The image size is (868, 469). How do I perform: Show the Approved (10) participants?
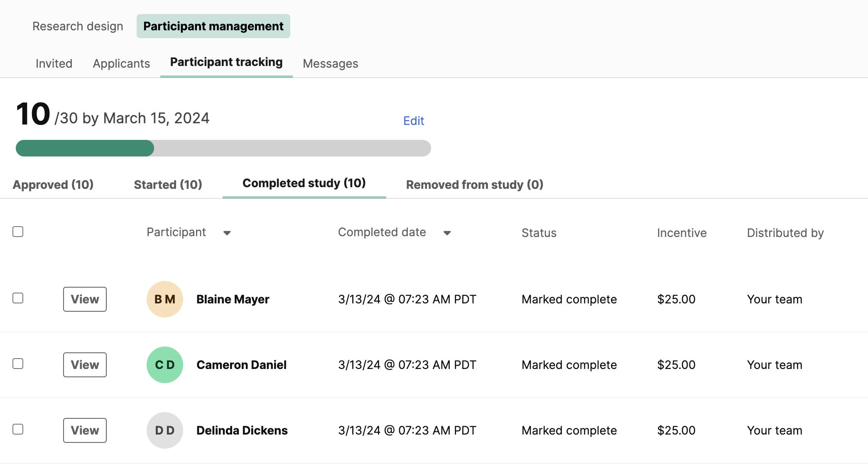click(53, 184)
